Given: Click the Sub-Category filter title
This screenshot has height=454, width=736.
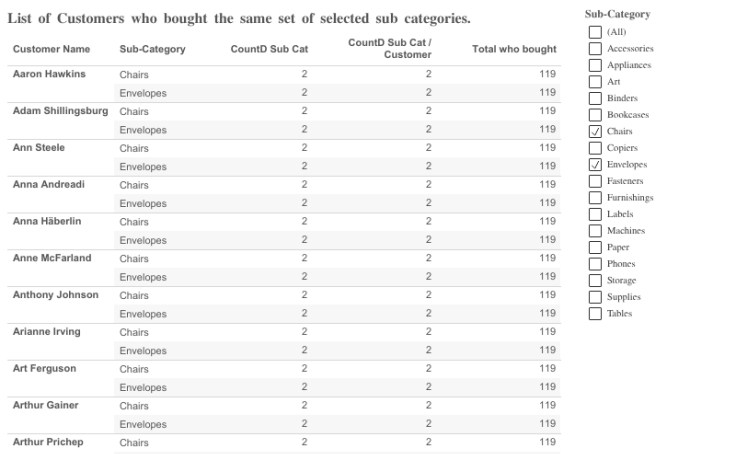Looking at the screenshot, I should coord(617,14).
